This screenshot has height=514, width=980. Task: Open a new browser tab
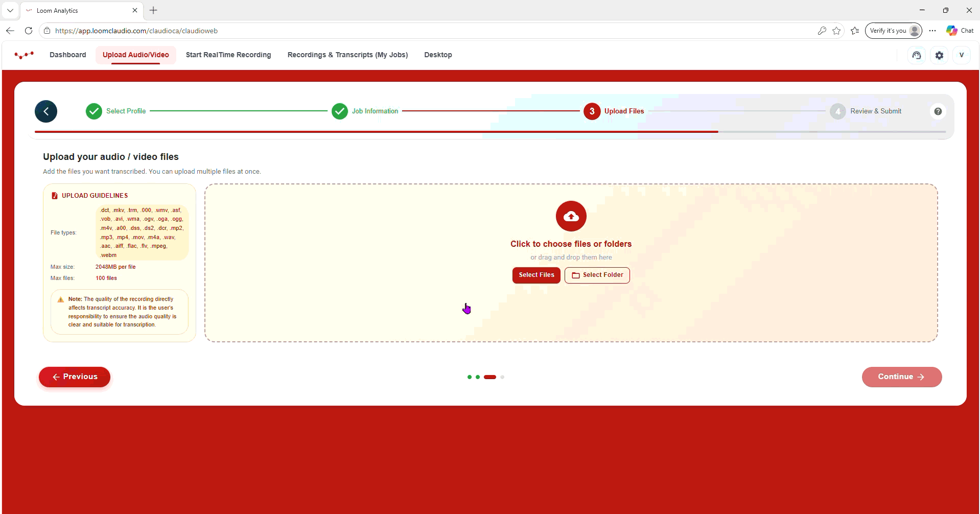coord(153,10)
